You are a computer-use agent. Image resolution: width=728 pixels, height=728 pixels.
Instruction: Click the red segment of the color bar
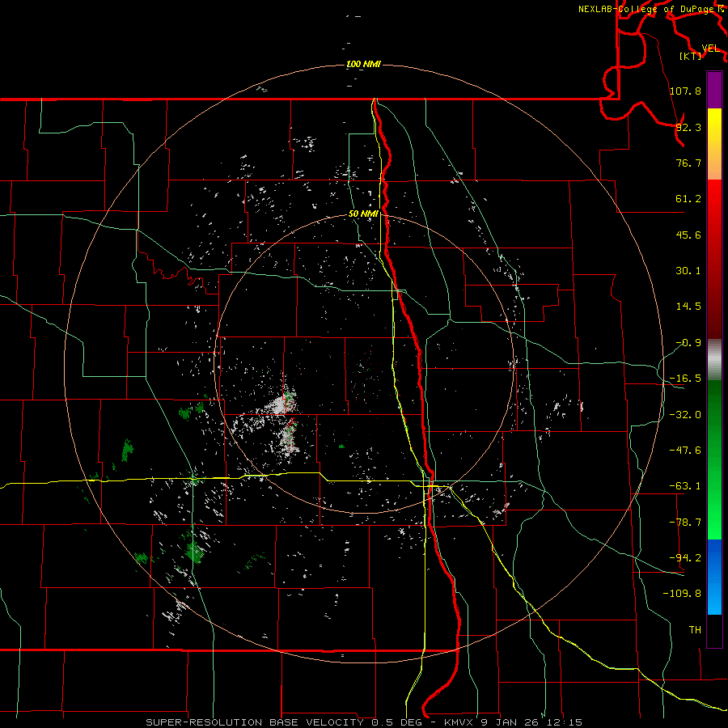pyautogui.click(x=714, y=259)
